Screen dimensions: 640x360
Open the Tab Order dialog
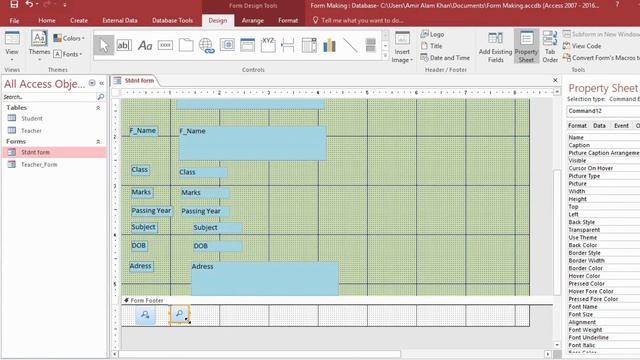[x=550, y=47]
